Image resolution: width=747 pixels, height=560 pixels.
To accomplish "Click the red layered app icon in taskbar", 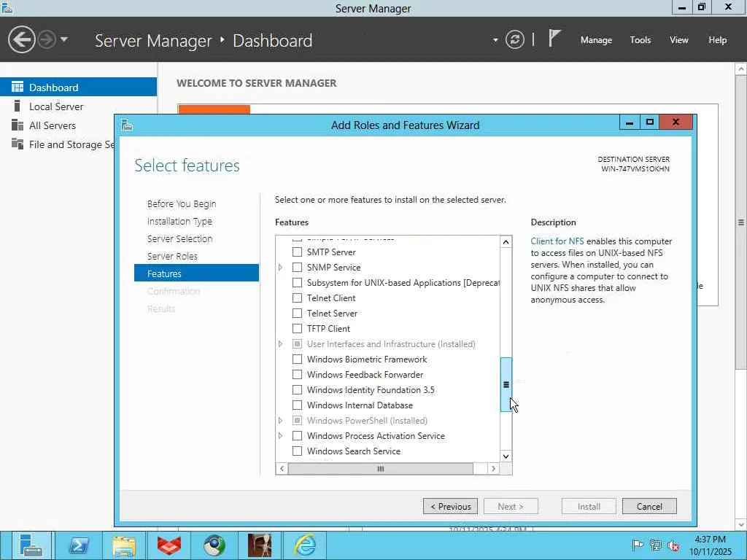I will (x=169, y=545).
